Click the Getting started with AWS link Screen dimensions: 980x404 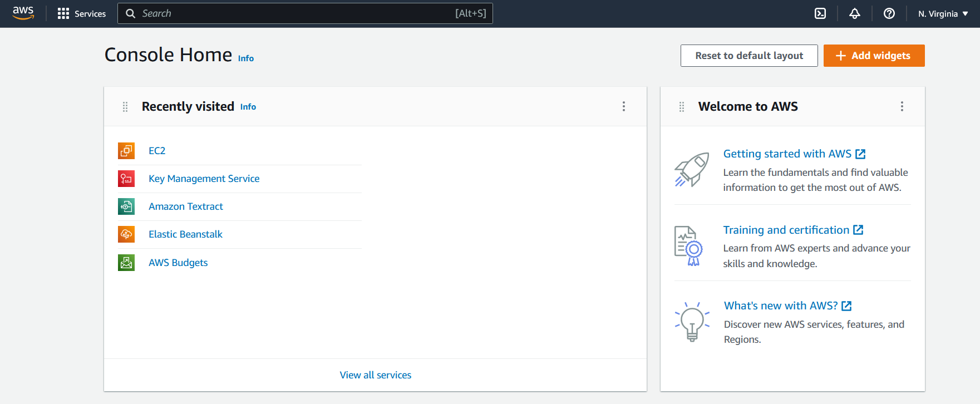tap(787, 154)
